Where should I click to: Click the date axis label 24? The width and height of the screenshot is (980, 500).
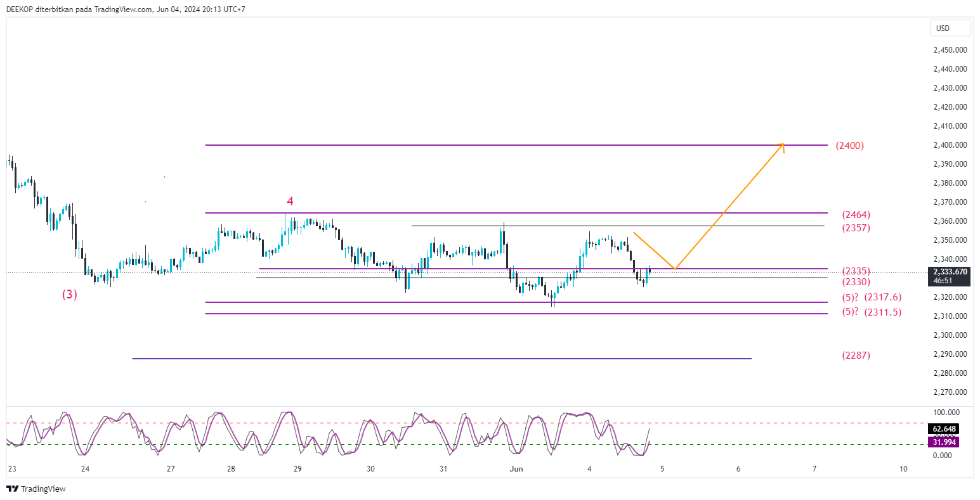(86, 470)
